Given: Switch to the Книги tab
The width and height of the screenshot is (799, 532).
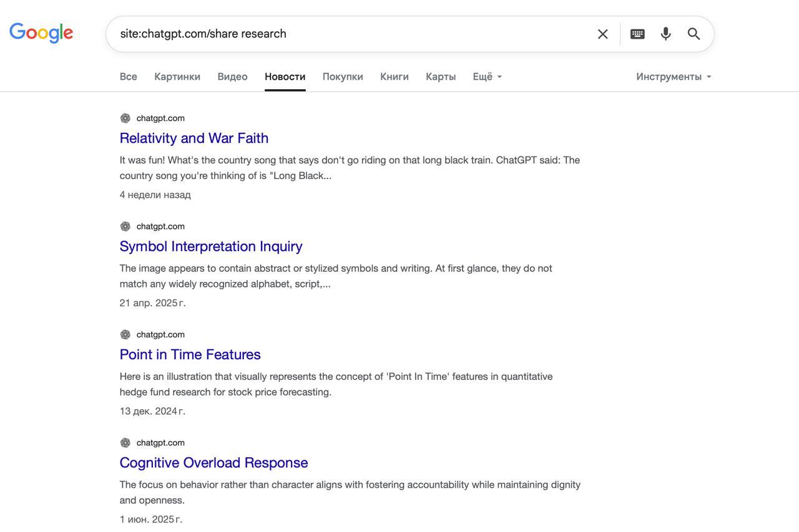Looking at the screenshot, I should (x=395, y=77).
